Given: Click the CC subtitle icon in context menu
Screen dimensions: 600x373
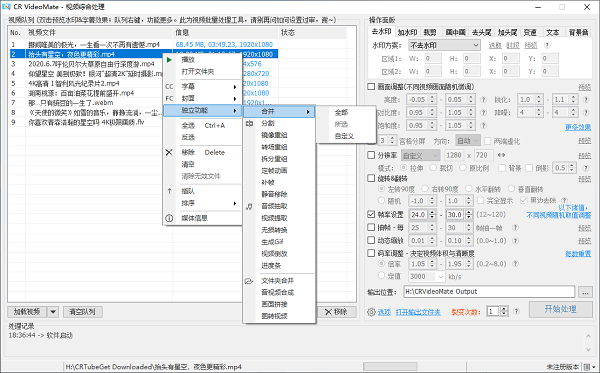Looking at the screenshot, I should [169, 87].
